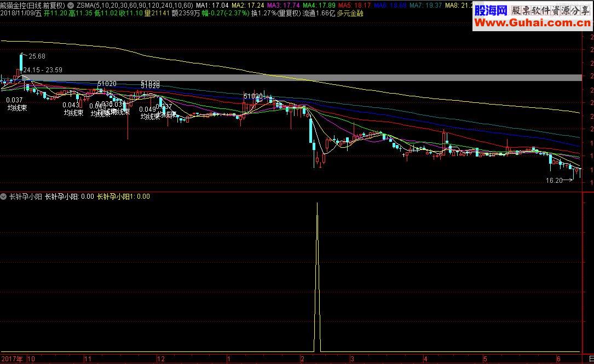Jump to 2017年 on the time axis
Image resolution: width=594 pixels, height=364 pixels.
(x=12, y=359)
